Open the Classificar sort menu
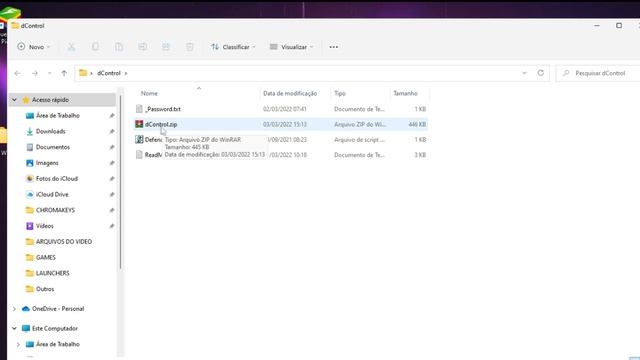The image size is (640, 360). (x=233, y=47)
